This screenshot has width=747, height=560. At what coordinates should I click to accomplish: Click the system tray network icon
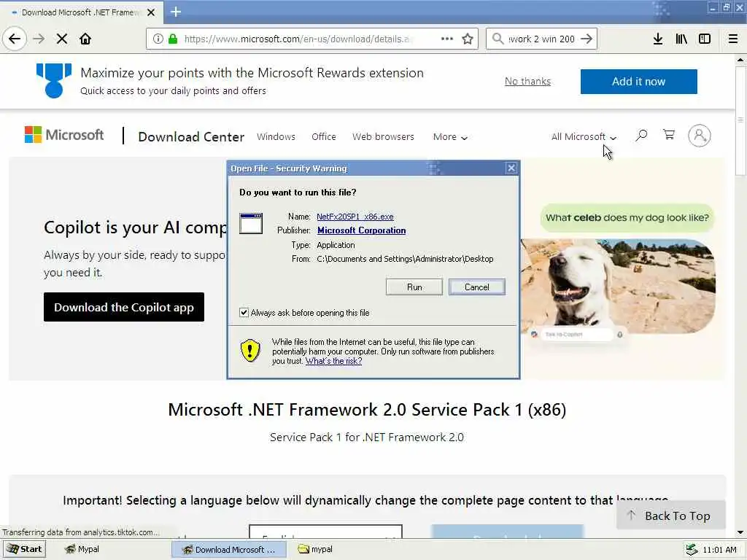692,550
